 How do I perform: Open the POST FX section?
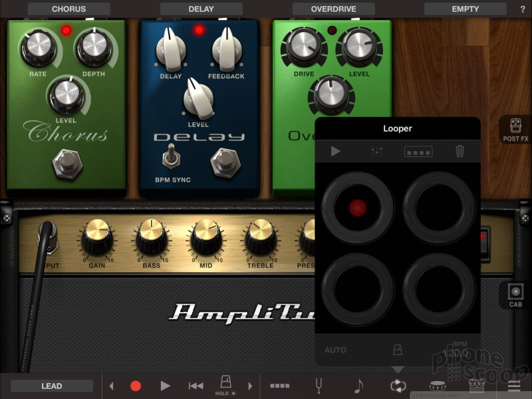(x=515, y=130)
